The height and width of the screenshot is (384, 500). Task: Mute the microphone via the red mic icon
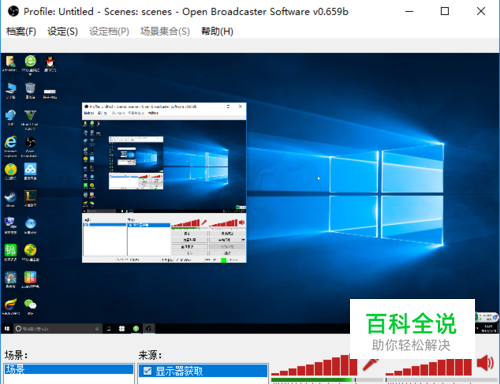[x=371, y=364]
